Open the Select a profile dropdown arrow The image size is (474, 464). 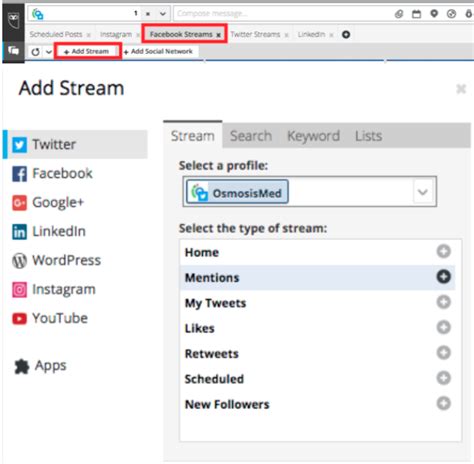[423, 192]
